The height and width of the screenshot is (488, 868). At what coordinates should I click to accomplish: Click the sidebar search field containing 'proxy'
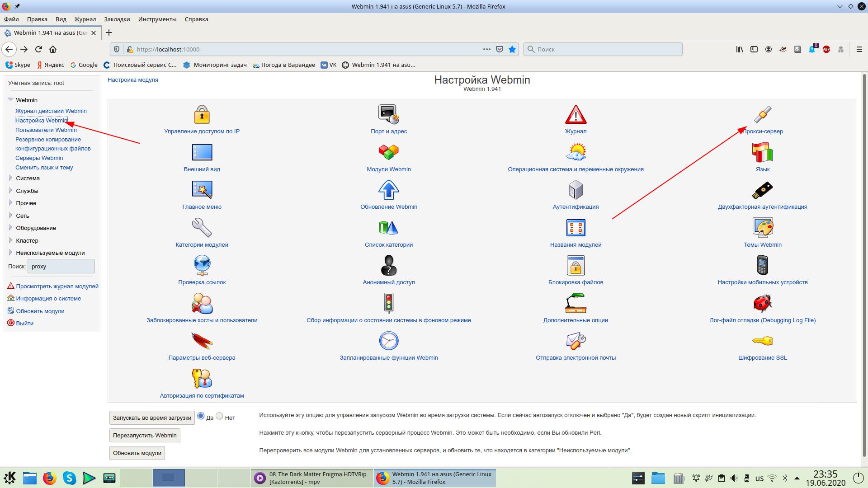pyautogui.click(x=61, y=266)
